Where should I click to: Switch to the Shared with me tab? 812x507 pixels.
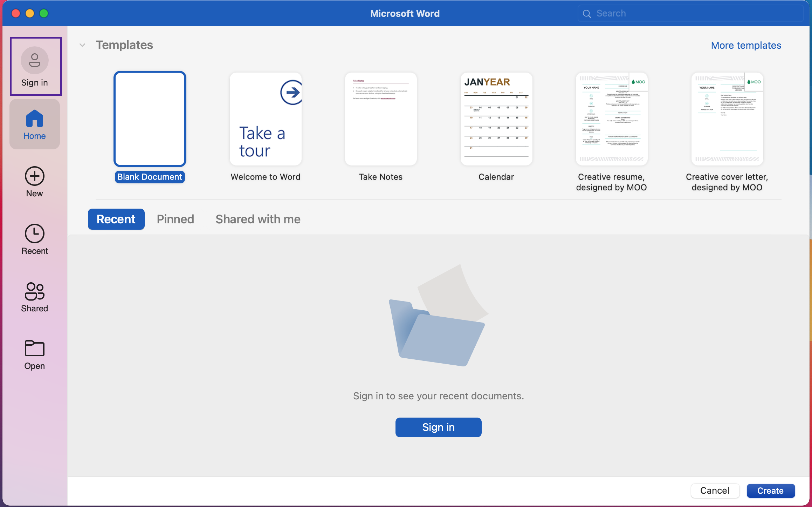[x=258, y=219]
